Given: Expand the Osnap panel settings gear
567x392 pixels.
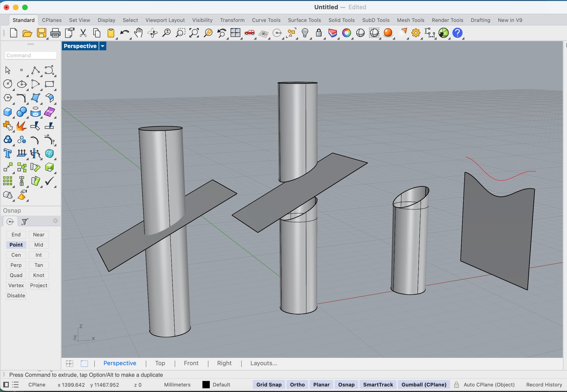Looking at the screenshot, I should pos(55,221).
